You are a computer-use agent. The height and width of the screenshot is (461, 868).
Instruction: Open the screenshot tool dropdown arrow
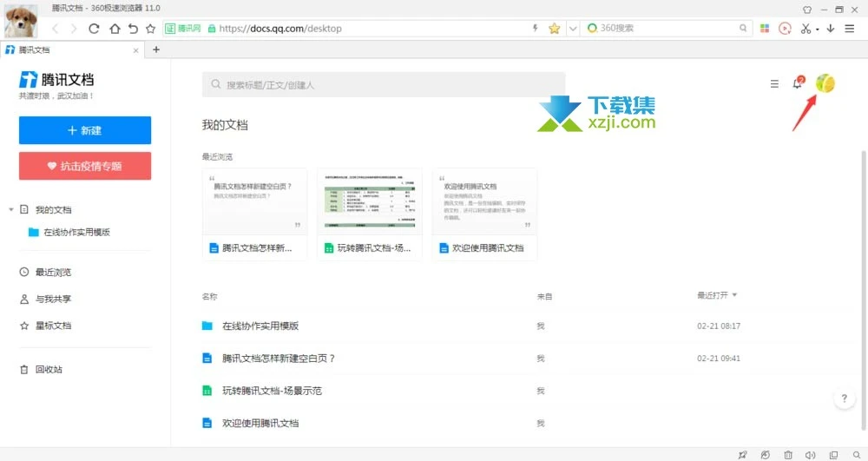click(x=817, y=30)
